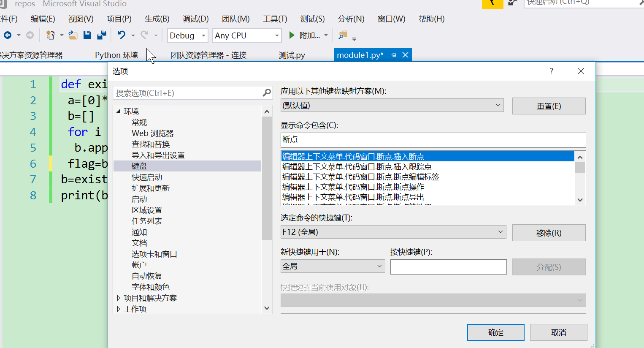This screenshot has width=644, height=348.
Task: Select the 选项卡和窗口 tree item
Action: pyautogui.click(x=154, y=254)
